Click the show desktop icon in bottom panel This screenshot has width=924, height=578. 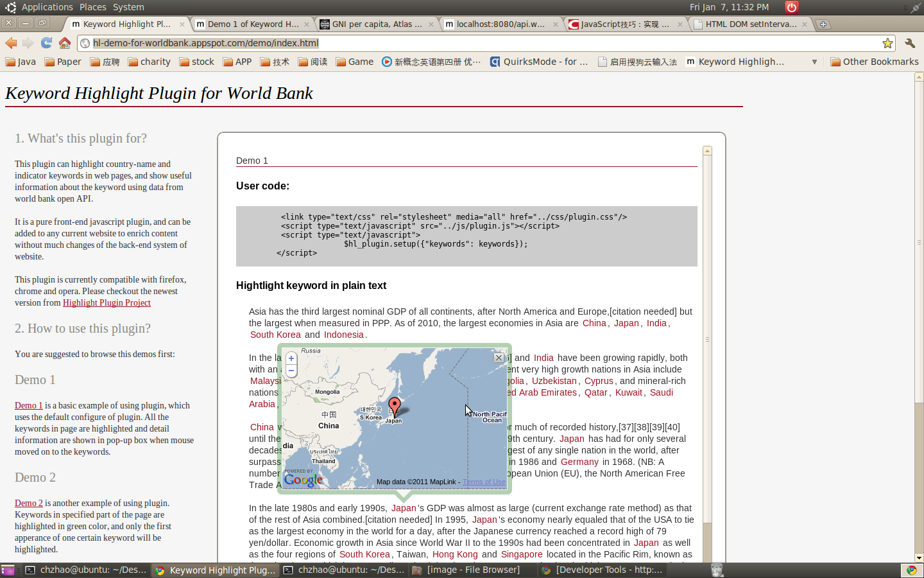[x=8, y=570]
